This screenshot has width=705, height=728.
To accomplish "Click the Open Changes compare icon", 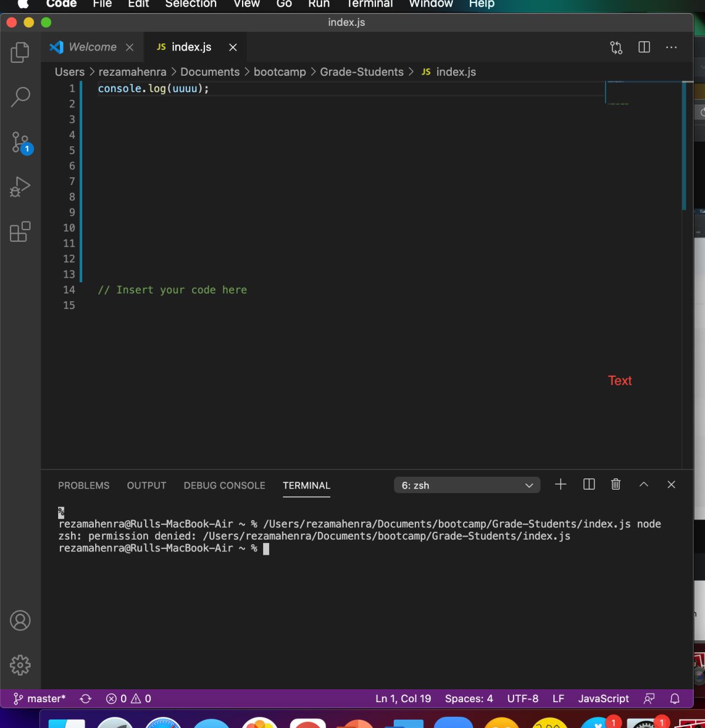I will point(616,48).
